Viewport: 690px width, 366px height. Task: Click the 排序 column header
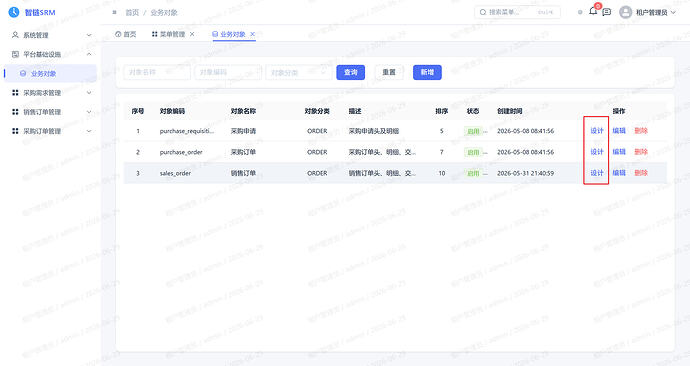[x=441, y=111]
